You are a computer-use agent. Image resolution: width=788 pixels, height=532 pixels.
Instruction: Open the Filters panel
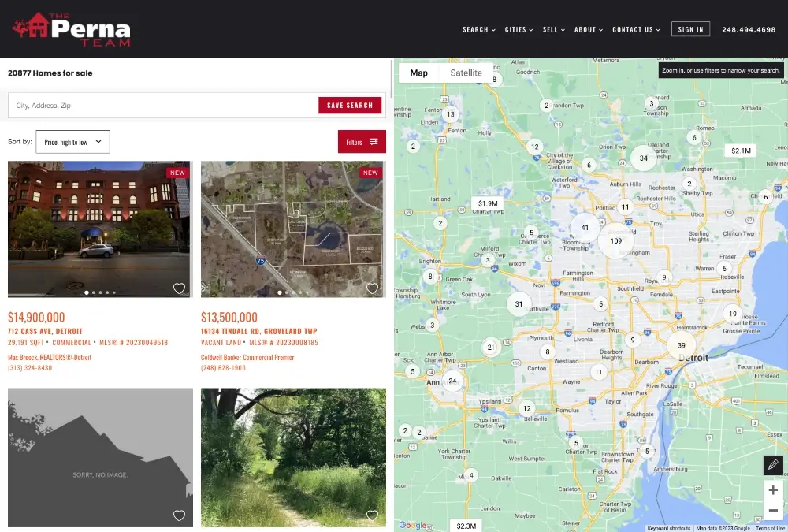[x=362, y=142]
